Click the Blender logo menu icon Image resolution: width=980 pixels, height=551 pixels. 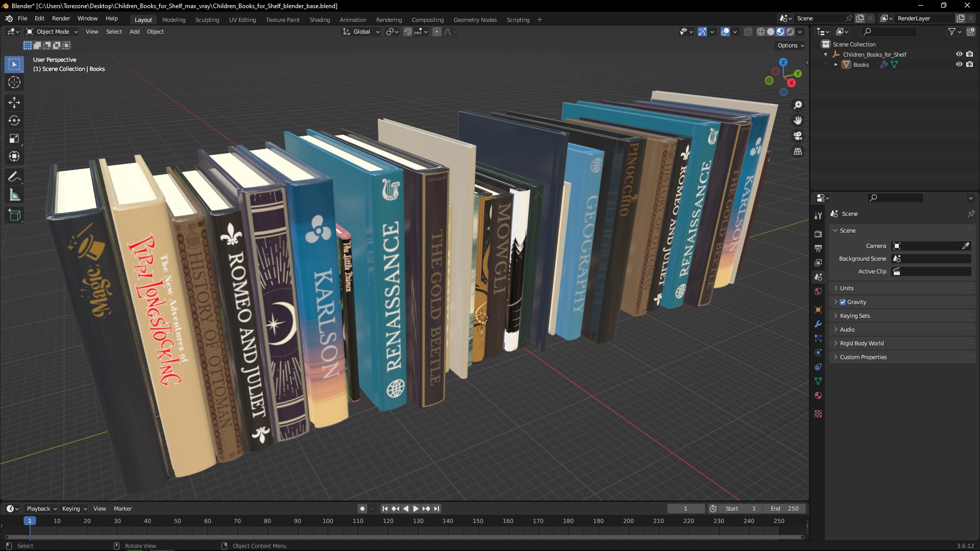point(9,18)
